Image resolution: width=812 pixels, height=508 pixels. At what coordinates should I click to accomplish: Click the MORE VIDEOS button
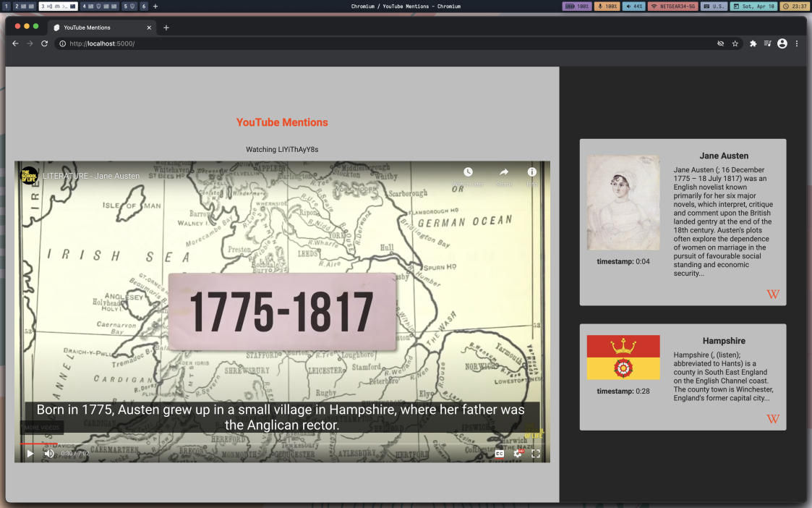pyautogui.click(x=42, y=428)
